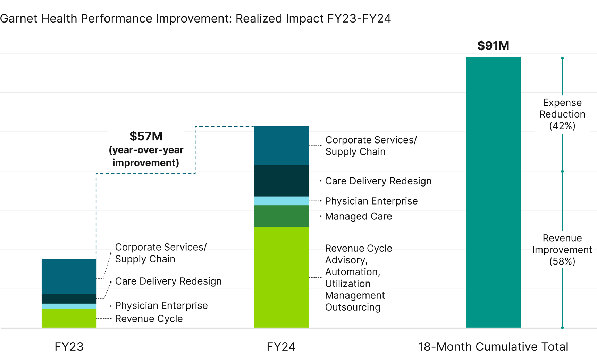Screen dimensions: 597x364
Task: Click the Expense Reduction (42%) label
Action: click(x=562, y=114)
